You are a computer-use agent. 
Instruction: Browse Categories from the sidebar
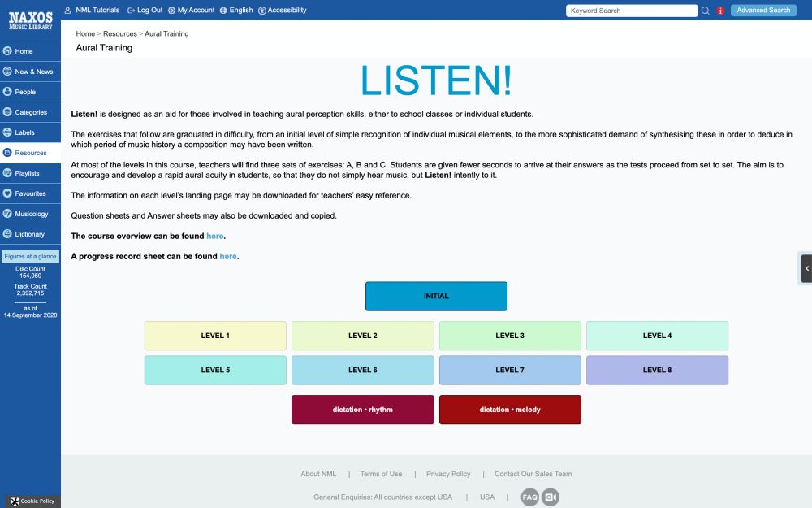tap(30, 112)
